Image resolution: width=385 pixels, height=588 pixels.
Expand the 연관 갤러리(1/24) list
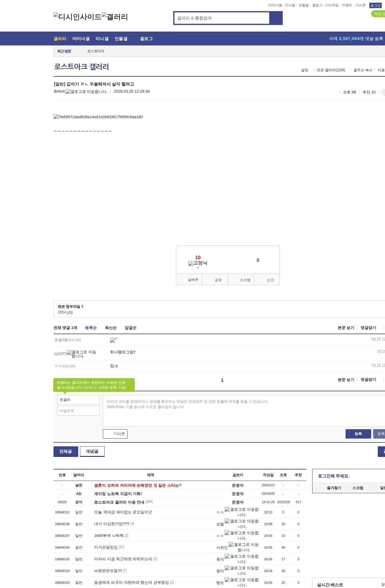331,70
